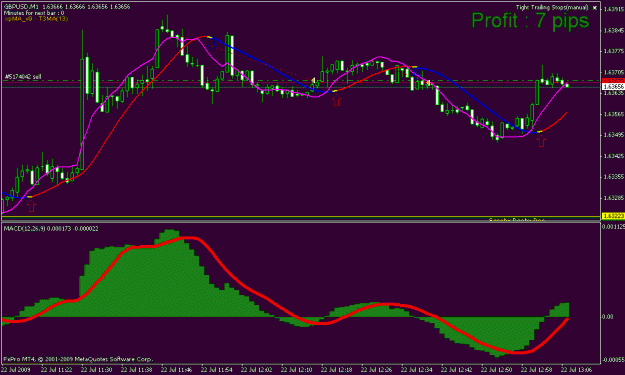Click the 1.63355 price scale value
This screenshot has width=625, height=375.
click(x=614, y=177)
